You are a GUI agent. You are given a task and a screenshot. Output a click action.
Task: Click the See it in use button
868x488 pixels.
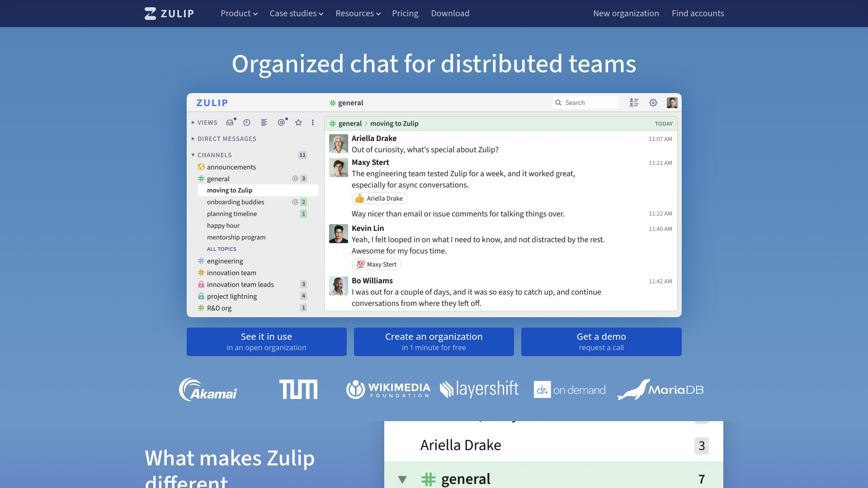(x=267, y=342)
